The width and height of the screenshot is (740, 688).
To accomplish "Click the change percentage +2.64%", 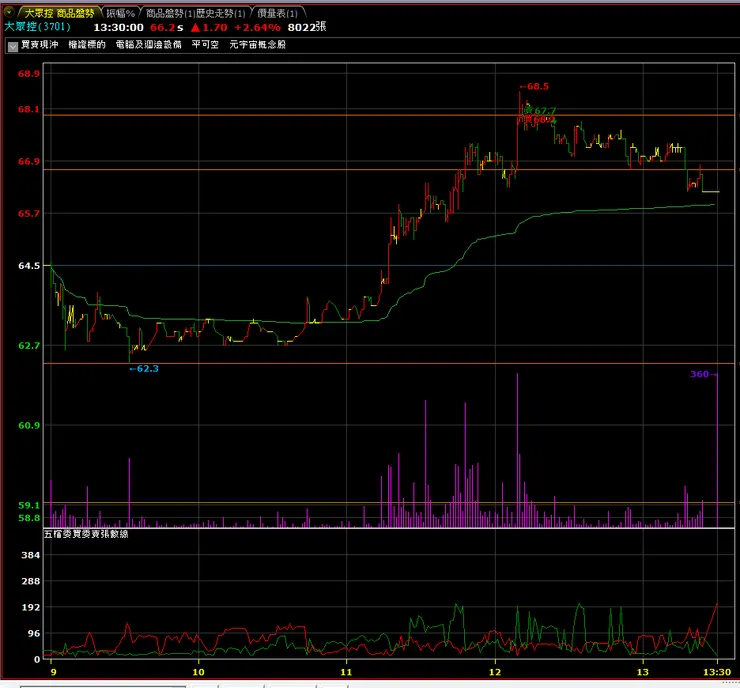I will tap(257, 27).
